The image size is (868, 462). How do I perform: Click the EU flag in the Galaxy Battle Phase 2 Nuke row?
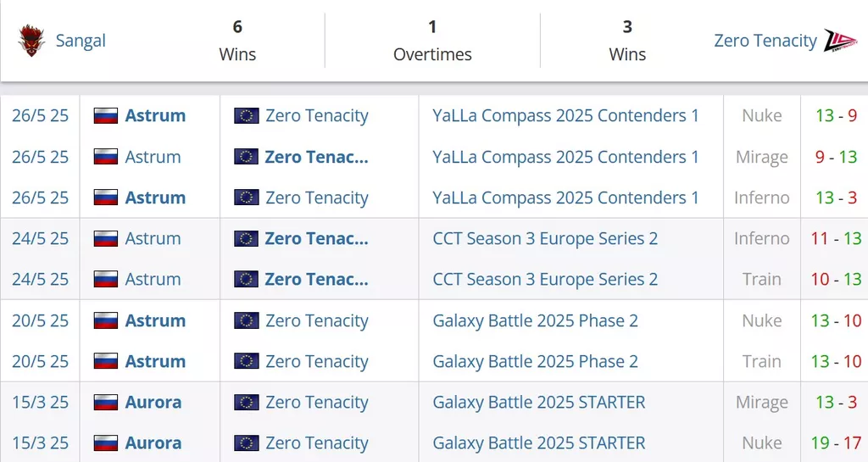[247, 320]
